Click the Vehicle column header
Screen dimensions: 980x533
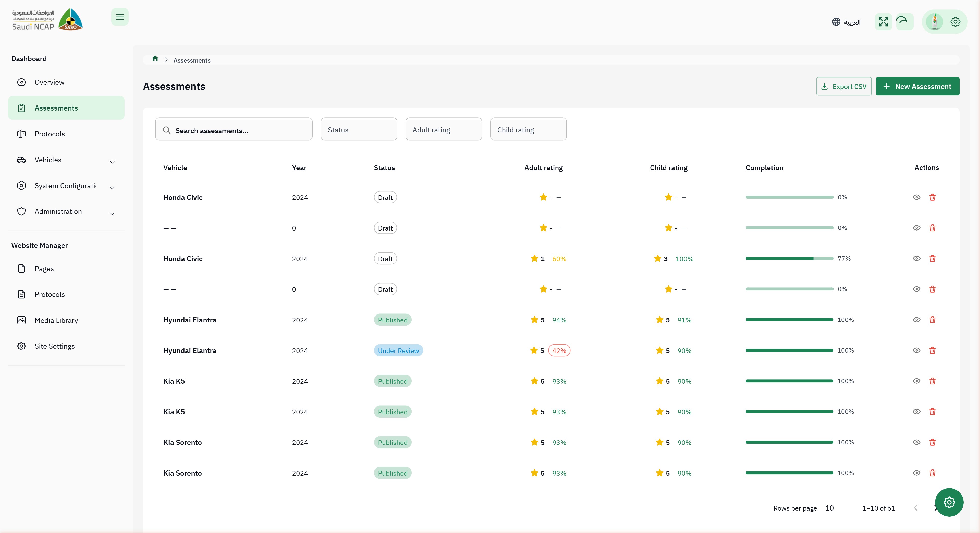click(175, 168)
